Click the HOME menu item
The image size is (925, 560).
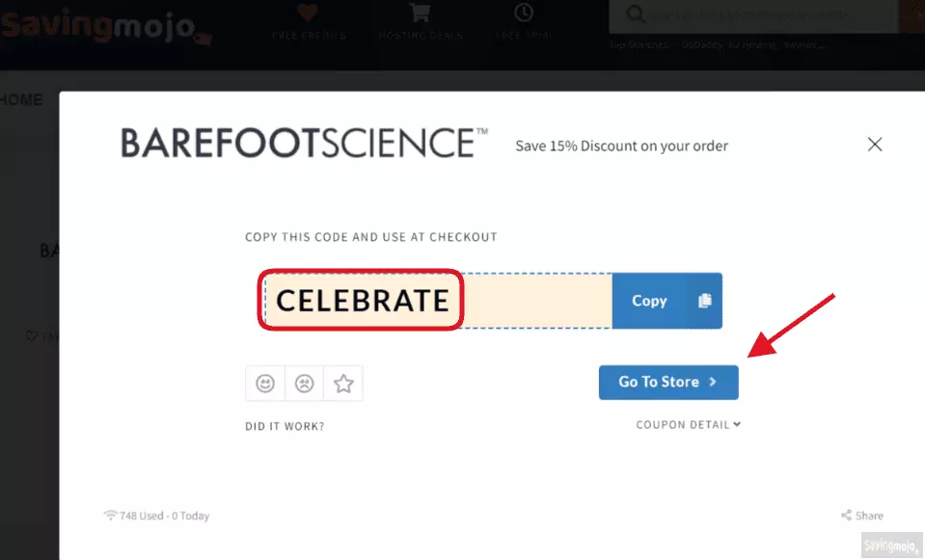click(21, 99)
